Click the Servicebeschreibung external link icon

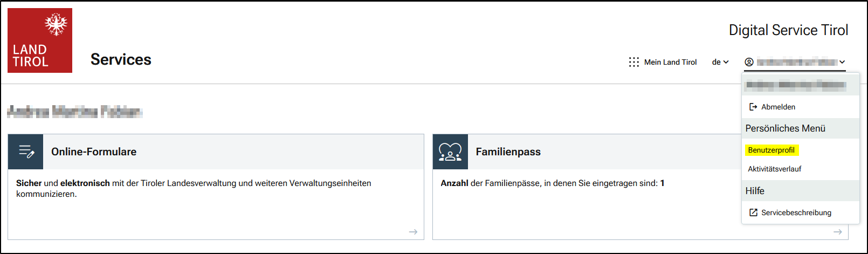tap(753, 212)
